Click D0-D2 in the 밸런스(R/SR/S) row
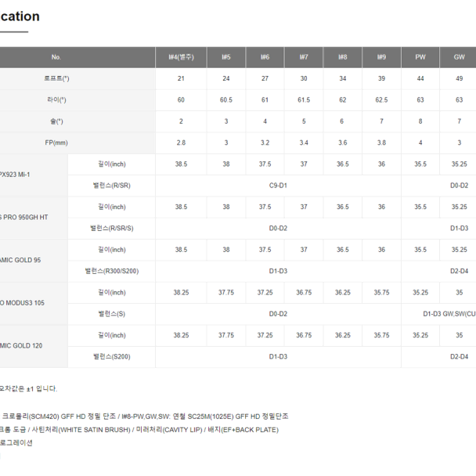This screenshot has width=476, height=476. 278,229
